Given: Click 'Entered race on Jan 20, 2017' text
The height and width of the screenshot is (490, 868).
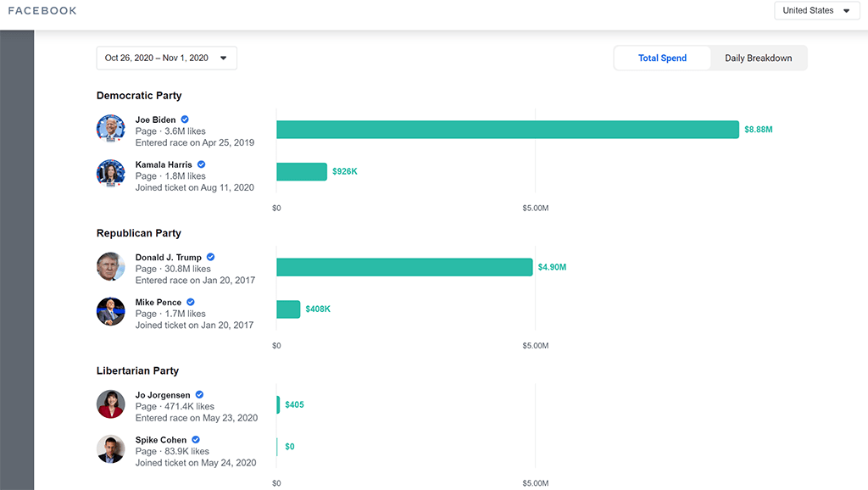Looking at the screenshot, I should pos(196,281).
